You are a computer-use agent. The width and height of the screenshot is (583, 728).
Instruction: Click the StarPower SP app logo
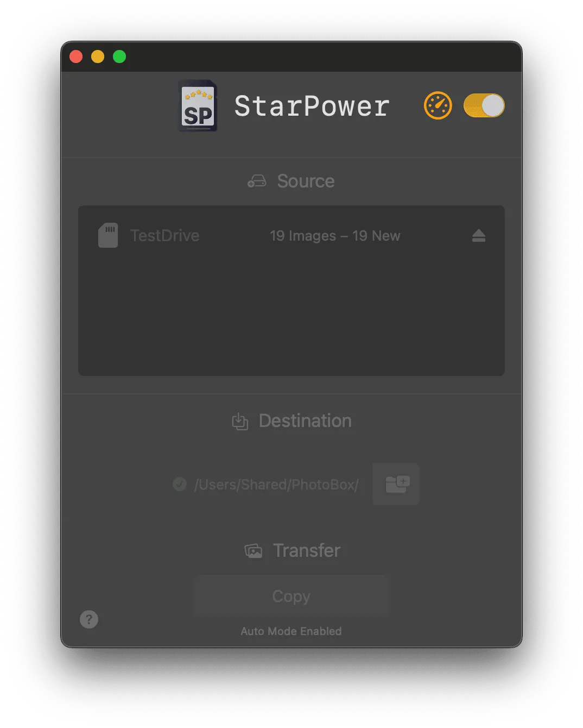tap(199, 106)
